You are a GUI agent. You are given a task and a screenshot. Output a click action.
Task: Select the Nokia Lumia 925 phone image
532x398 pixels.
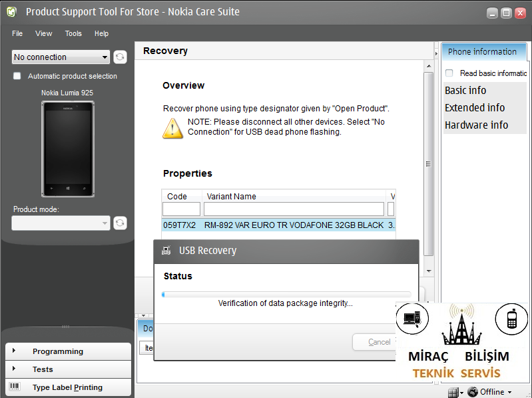tap(68, 149)
